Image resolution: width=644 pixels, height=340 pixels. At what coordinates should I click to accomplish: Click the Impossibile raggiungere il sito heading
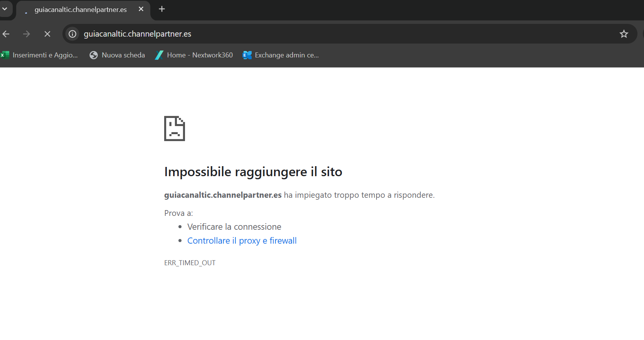click(253, 172)
